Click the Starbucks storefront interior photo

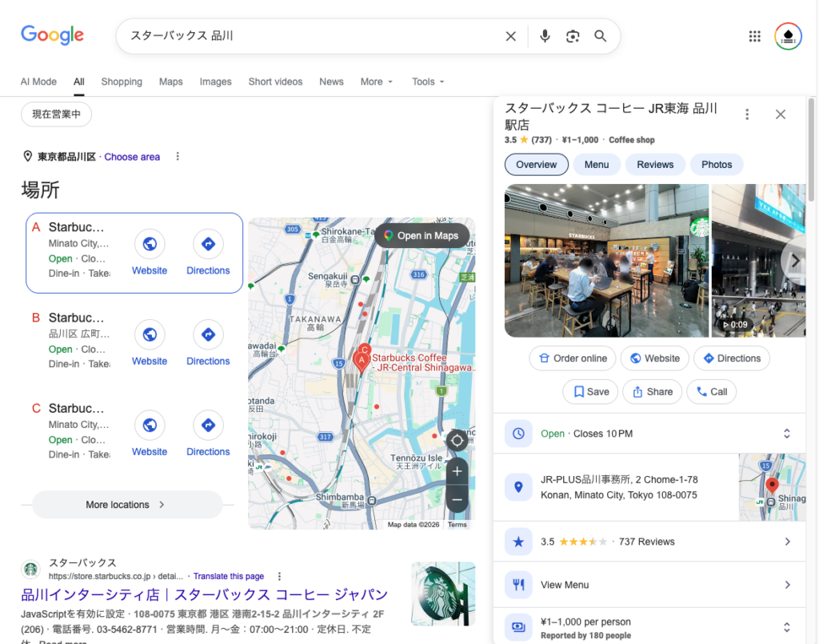tap(606, 261)
